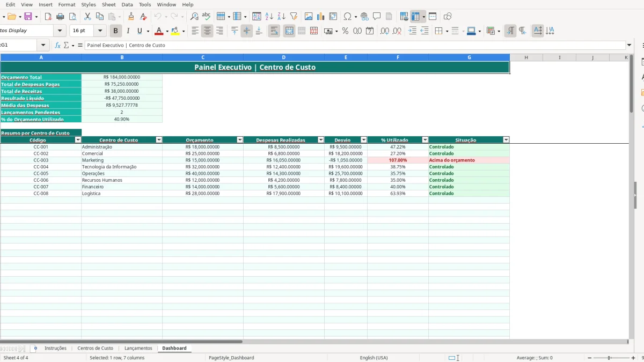Select column header D
Viewport: 644px width, 362px height.
tap(284, 57)
